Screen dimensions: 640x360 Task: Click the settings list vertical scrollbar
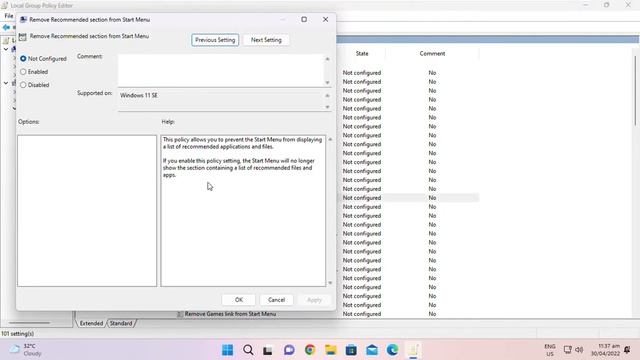click(x=636, y=91)
